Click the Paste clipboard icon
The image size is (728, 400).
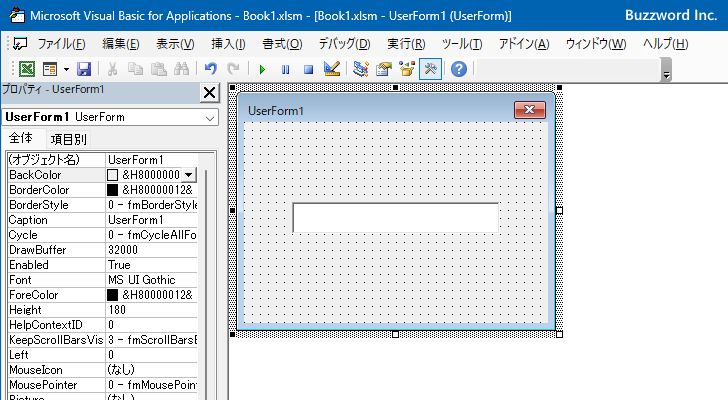159,70
